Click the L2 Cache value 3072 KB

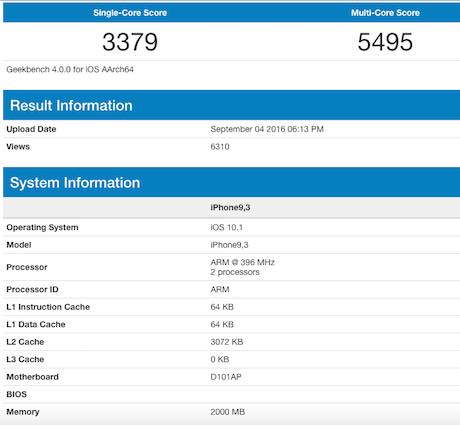227,342
